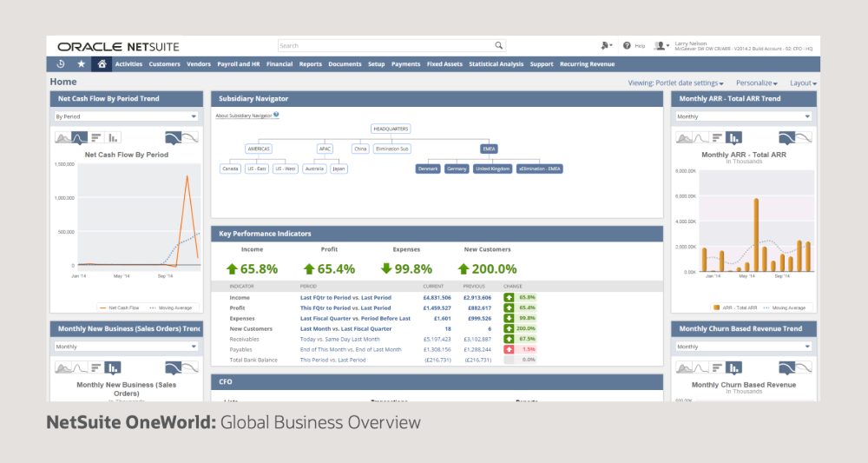Select bar chart icon in Monthly ARR portlet

coord(718,137)
